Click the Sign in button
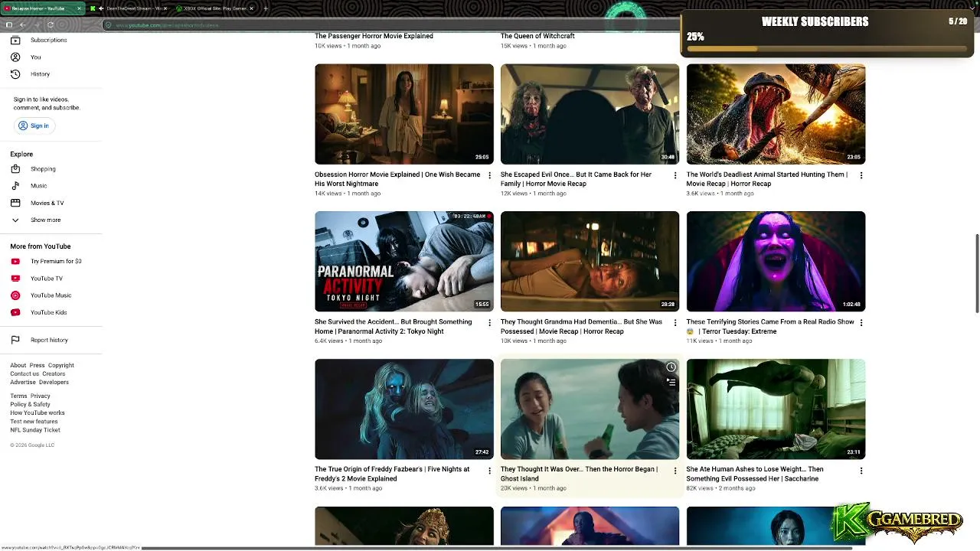Viewport: 980px width, 551px height. pos(34,126)
